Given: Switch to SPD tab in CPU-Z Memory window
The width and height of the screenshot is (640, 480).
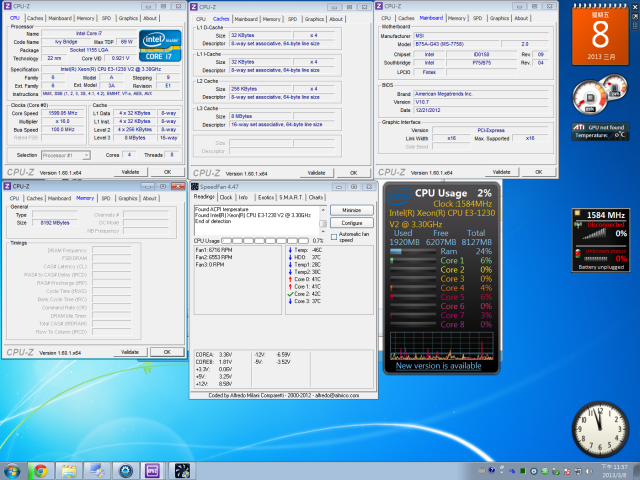Looking at the screenshot, I should pos(106,198).
